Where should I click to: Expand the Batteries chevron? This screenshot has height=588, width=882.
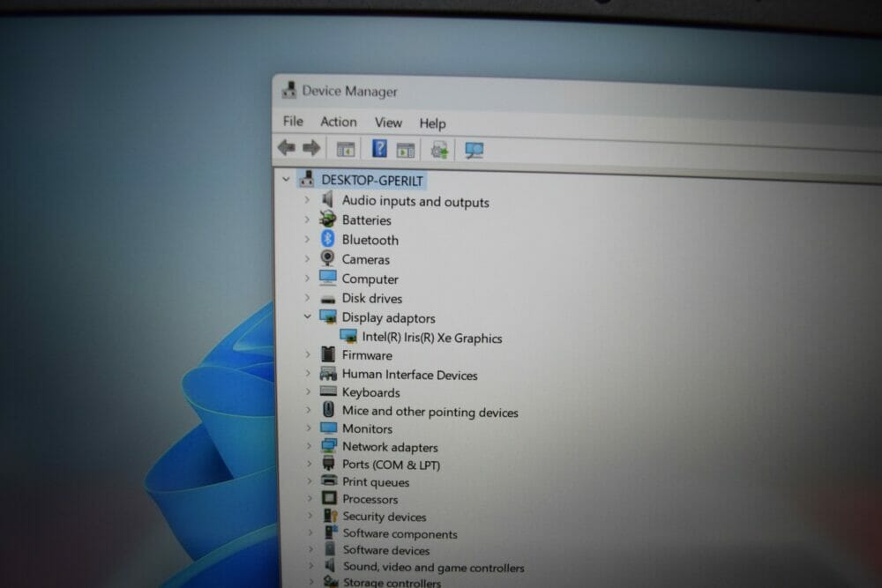click(307, 220)
